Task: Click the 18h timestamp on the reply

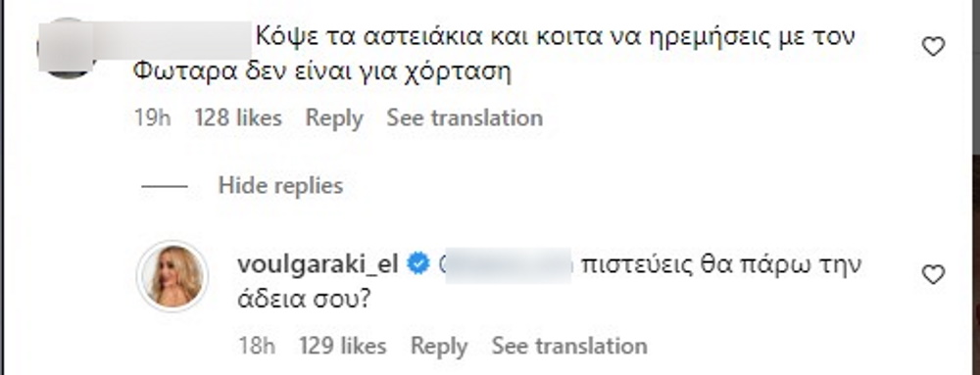Action: click(x=257, y=347)
